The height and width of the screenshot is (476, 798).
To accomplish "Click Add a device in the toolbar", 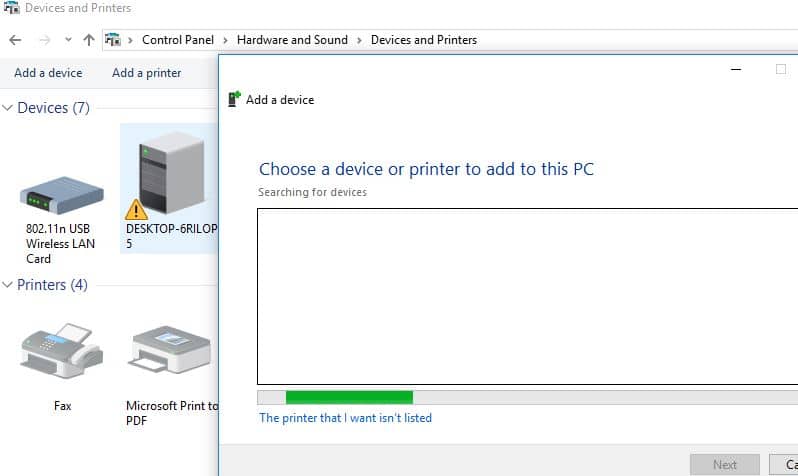I will pyautogui.click(x=48, y=73).
